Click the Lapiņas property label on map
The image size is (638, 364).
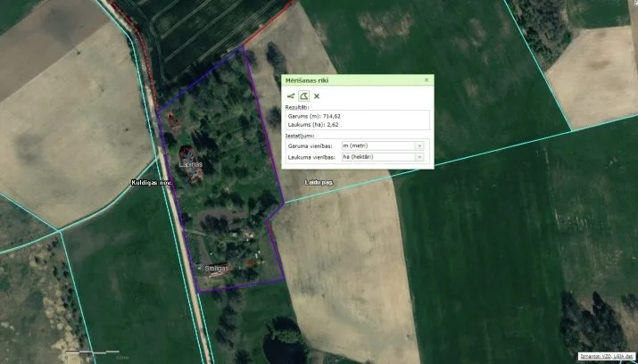click(x=190, y=164)
